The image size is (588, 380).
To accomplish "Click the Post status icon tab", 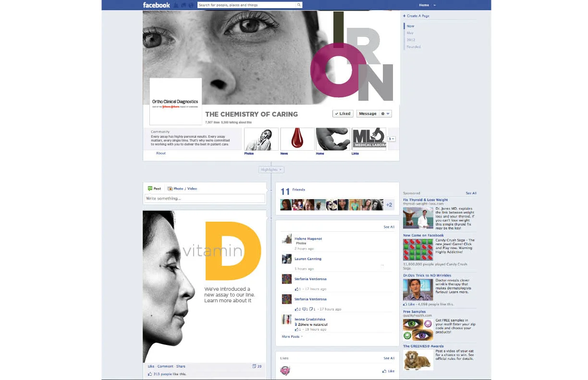I will 155,189.
